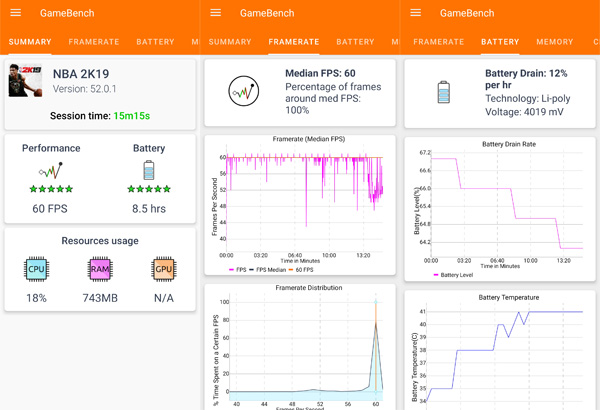Open the hamburger menu in the middle GameBench panel
Image resolution: width=600 pixels, height=410 pixels.
217,13
